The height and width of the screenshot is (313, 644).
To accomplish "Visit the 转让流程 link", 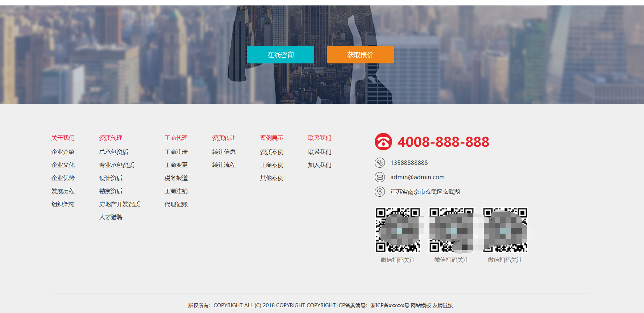I will coord(224,165).
